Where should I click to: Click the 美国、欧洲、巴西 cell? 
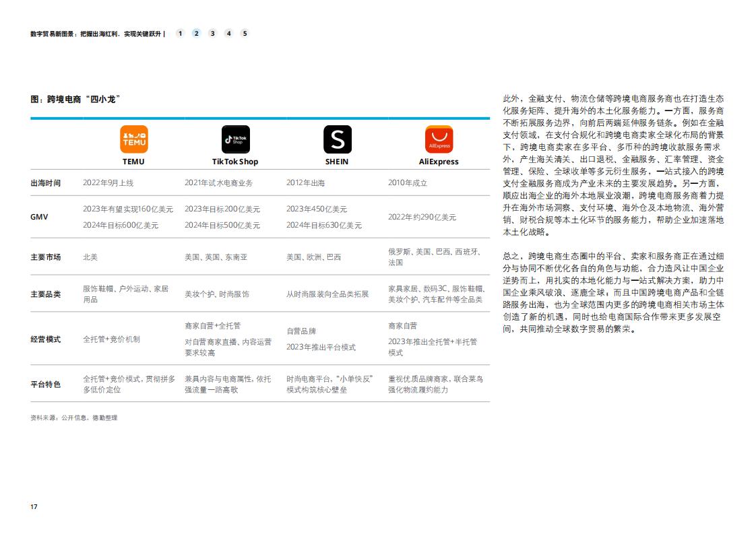pyautogui.click(x=313, y=257)
